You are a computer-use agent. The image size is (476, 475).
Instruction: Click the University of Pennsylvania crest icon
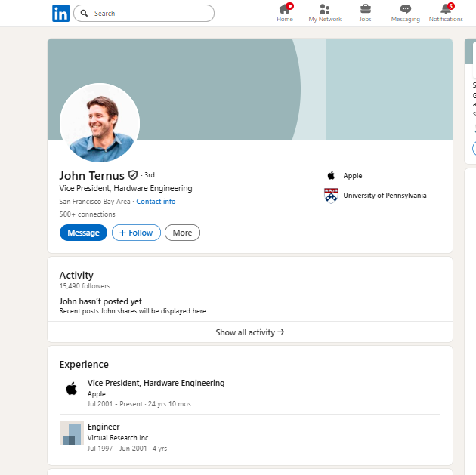point(331,196)
